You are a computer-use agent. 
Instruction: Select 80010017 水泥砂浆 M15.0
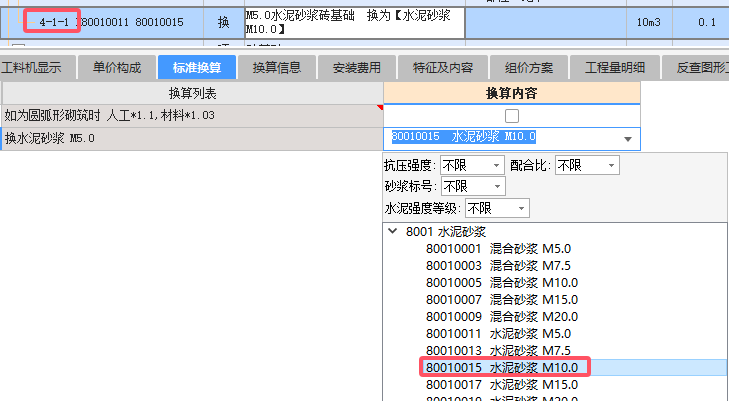tap(502, 385)
